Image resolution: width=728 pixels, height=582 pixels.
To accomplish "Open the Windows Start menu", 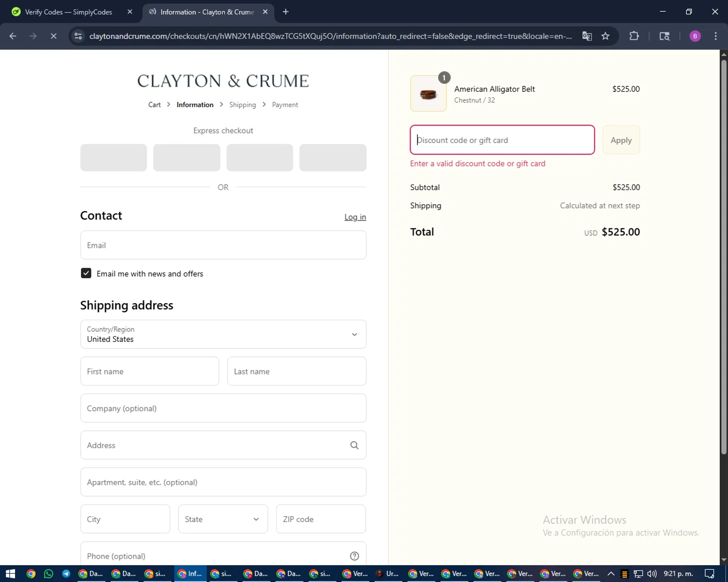I will coord(10,574).
